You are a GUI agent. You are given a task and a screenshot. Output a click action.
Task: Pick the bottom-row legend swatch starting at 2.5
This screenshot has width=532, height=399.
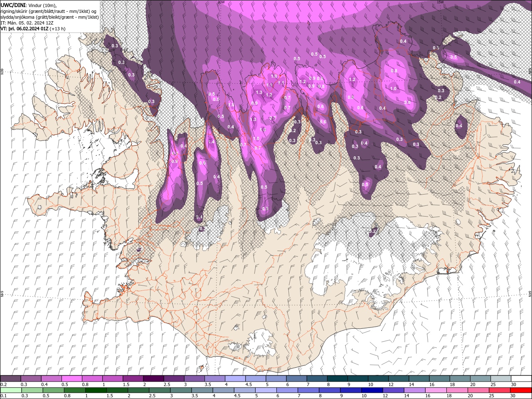(x=159, y=390)
